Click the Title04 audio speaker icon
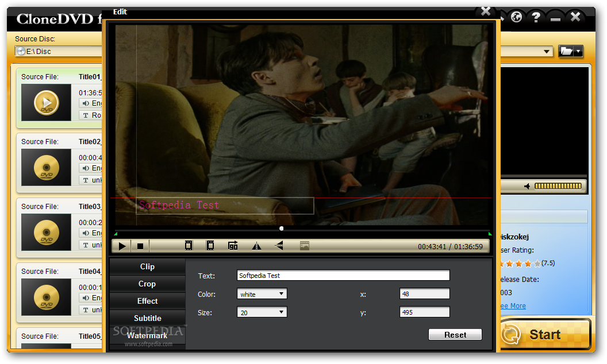 [x=86, y=297]
